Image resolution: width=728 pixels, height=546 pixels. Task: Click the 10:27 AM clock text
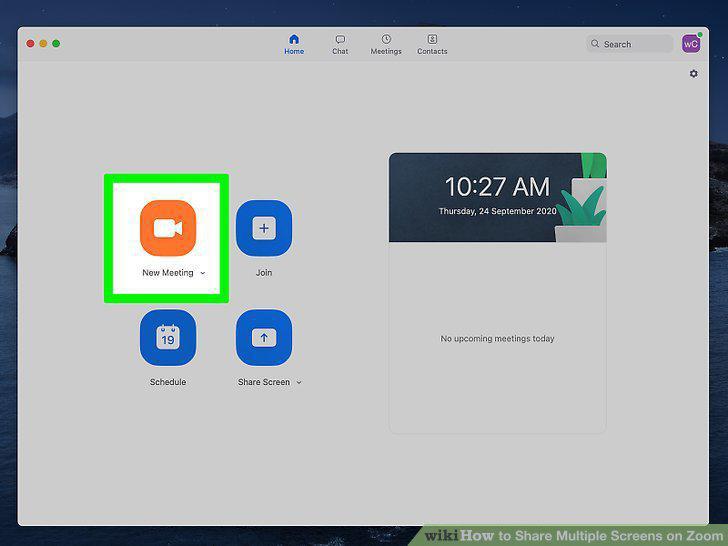coord(497,187)
